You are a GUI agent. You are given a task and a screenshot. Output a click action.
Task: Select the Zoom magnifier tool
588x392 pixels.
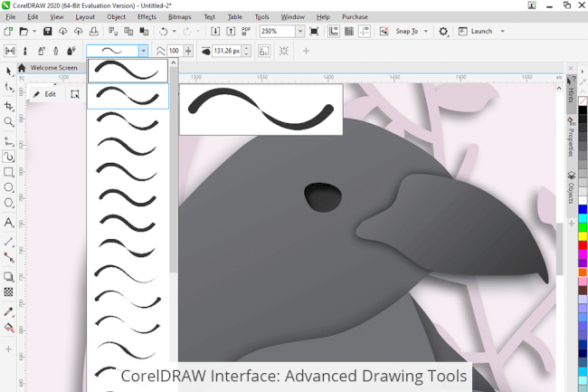click(x=8, y=122)
